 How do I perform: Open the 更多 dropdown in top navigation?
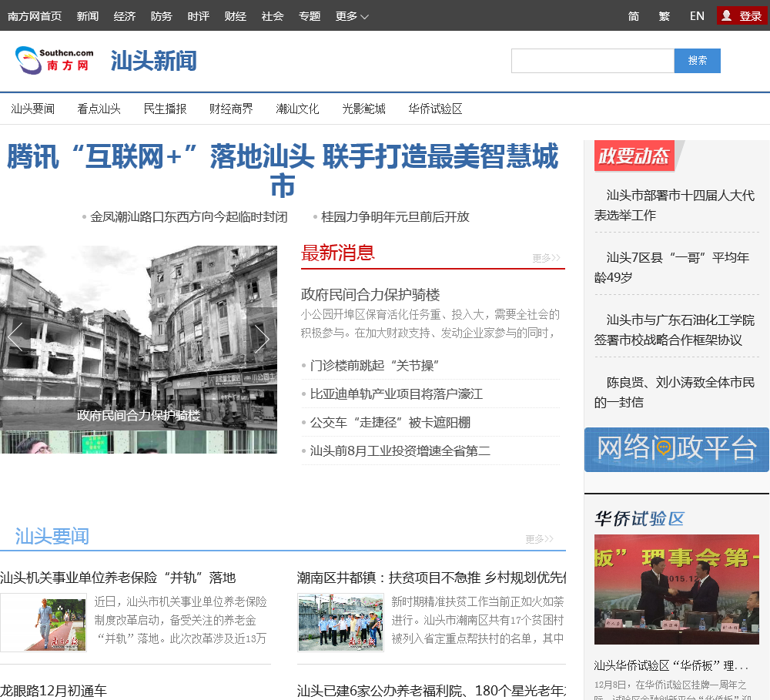tap(352, 16)
